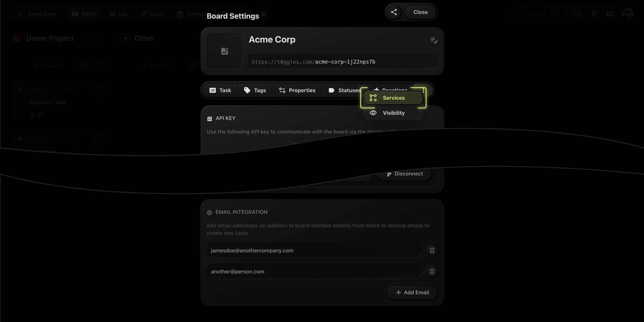Switch to the Tags settings tab
This screenshot has height=322, width=644.
coord(255,90)
